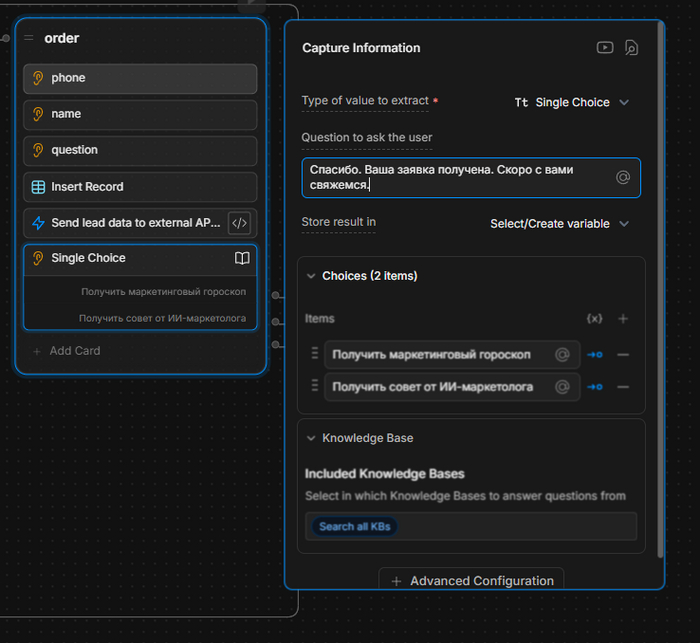700x643 pixels.
Task: Click the inspect icon beside the video icon
Action: point(631,47)
